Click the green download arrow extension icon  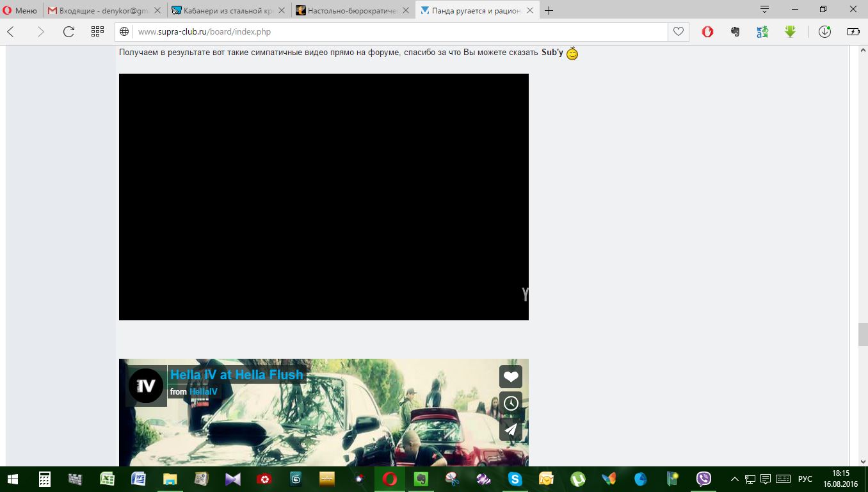coord(790,31)
